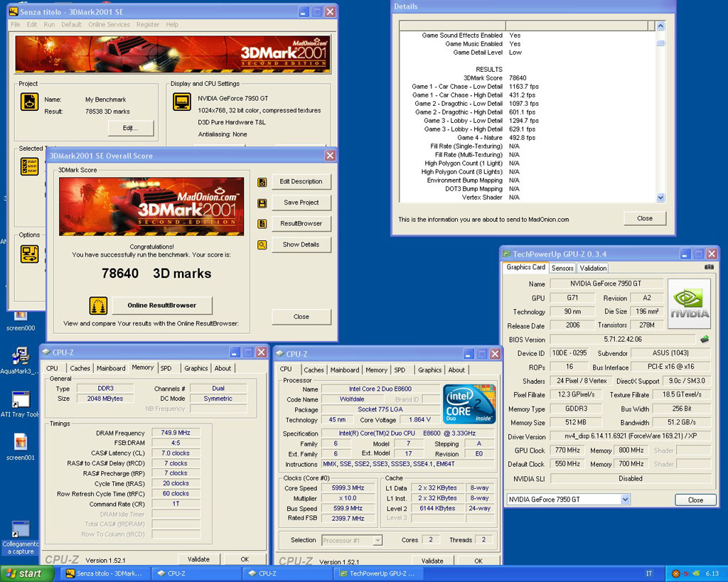This screenshot has height=582, width=728.
Task: Click the TechPowerUp GPU-Z taskbar button
Action: [379, 573]
